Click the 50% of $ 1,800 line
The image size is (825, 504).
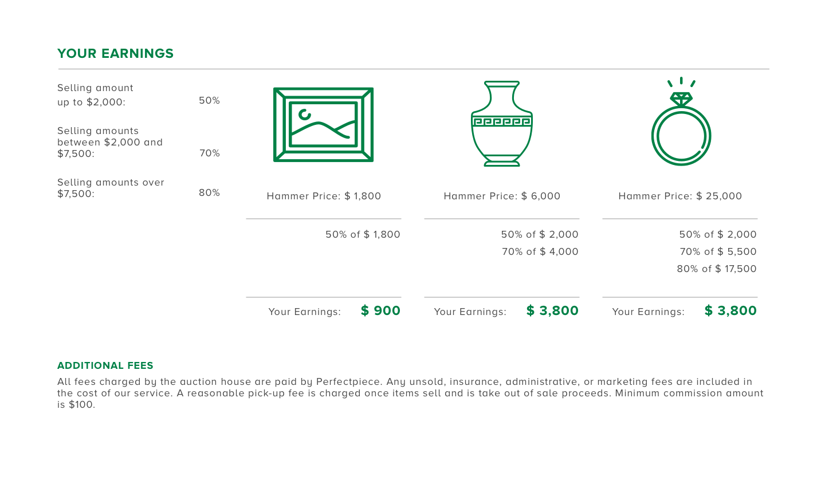pyautogui.click(x=363, y=234)
